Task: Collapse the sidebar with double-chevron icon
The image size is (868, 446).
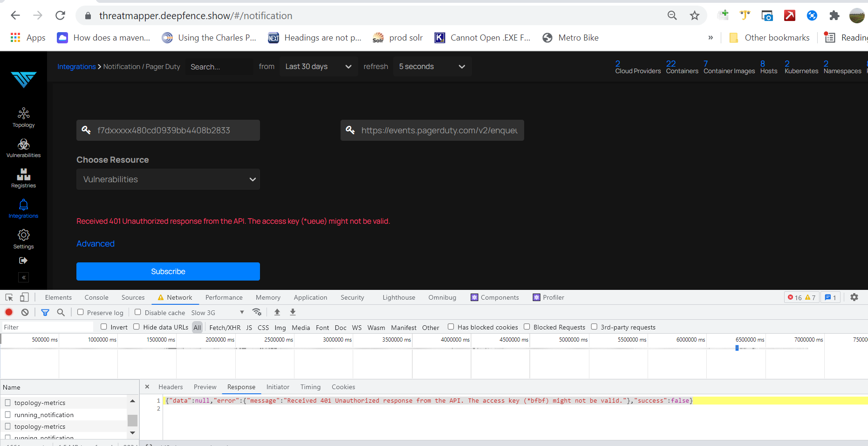Action: 23,277
